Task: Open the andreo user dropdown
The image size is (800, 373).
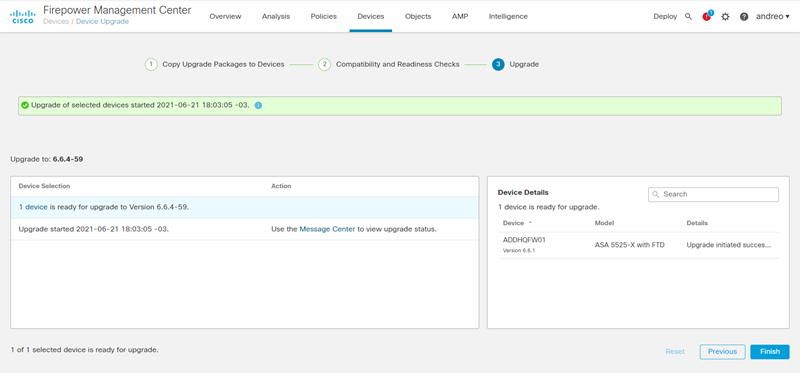Action: (772, 16)
